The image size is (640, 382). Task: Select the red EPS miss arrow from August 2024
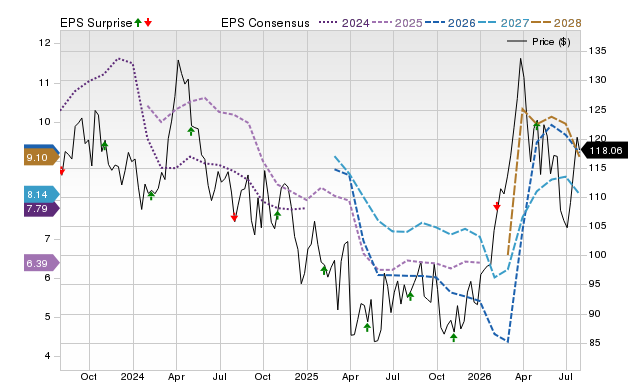[234, 218]
